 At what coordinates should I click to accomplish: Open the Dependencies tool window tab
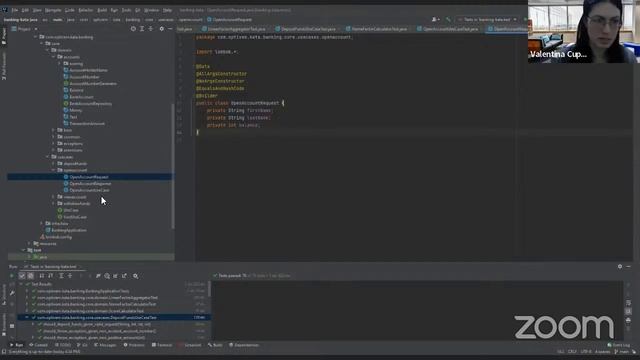244,345
